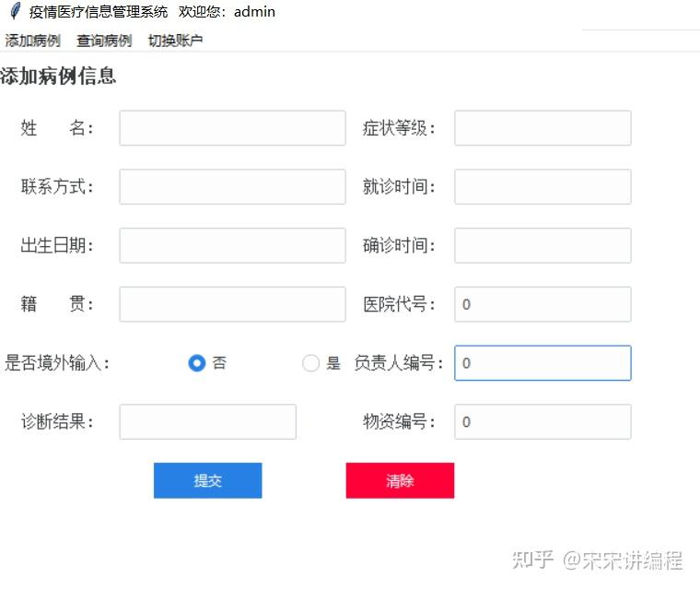The image size is (700, 589).
Task: Select the 否 radio button
Action: (196, 363)
